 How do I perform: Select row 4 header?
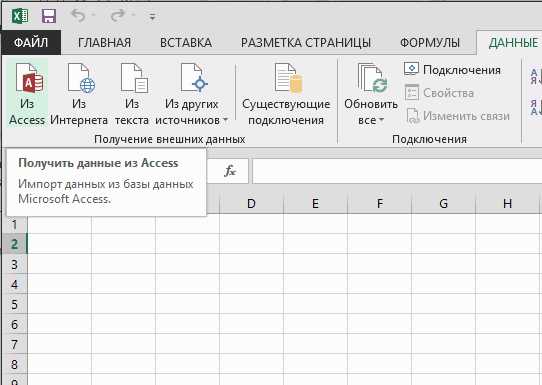(x=15, y=284)
